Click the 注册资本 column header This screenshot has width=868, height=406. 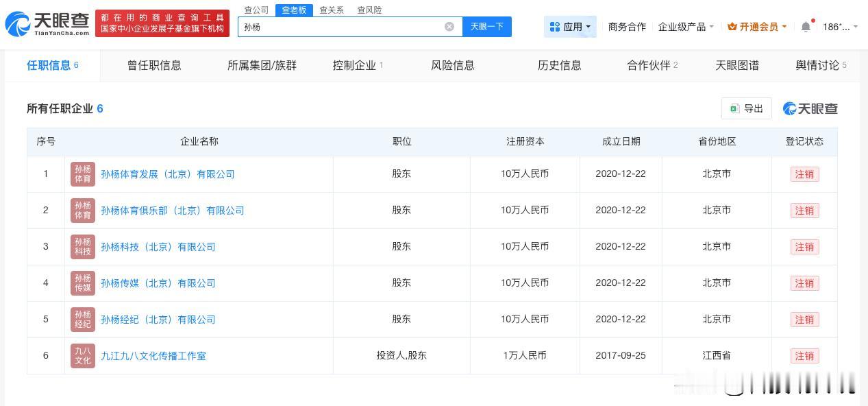pyautogui.click(x=525, y=141)
